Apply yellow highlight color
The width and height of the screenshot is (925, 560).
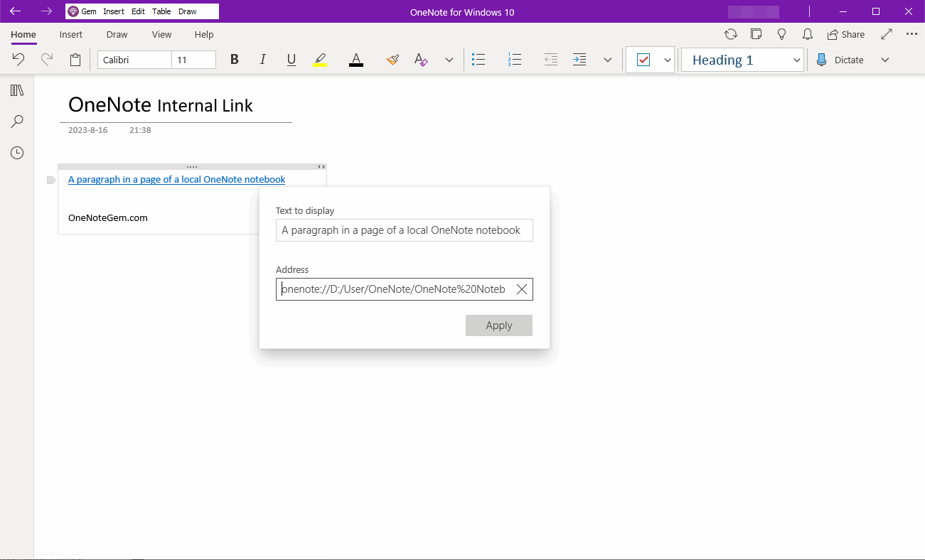[320, 60]
